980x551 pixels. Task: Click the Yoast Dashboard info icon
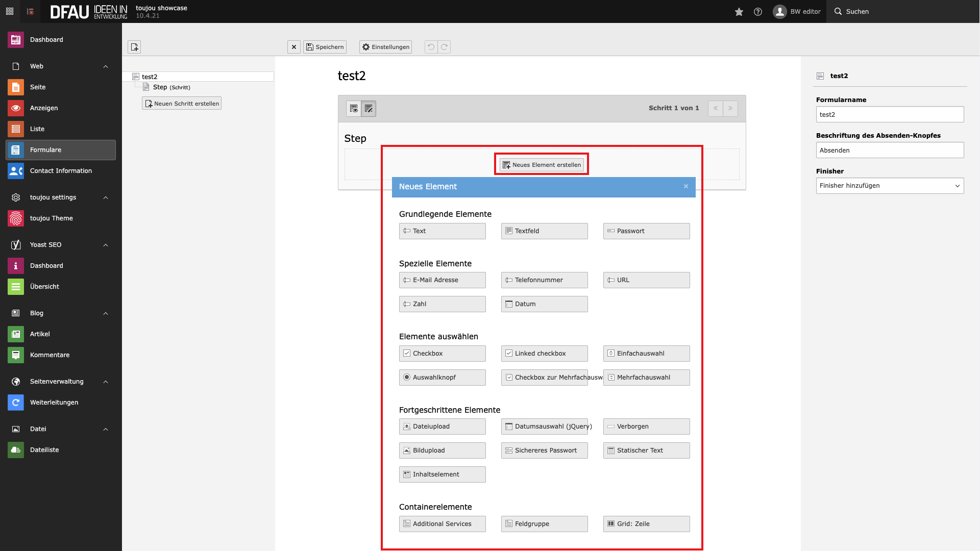16,266
